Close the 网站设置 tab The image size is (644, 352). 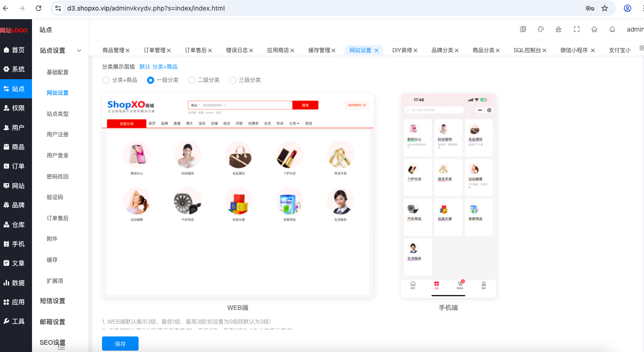[x=376, y=50]
